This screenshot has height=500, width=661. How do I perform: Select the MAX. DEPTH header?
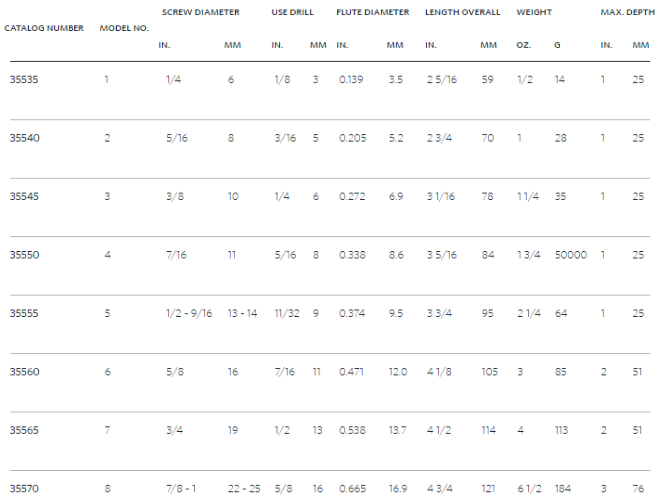coord(628,12)
